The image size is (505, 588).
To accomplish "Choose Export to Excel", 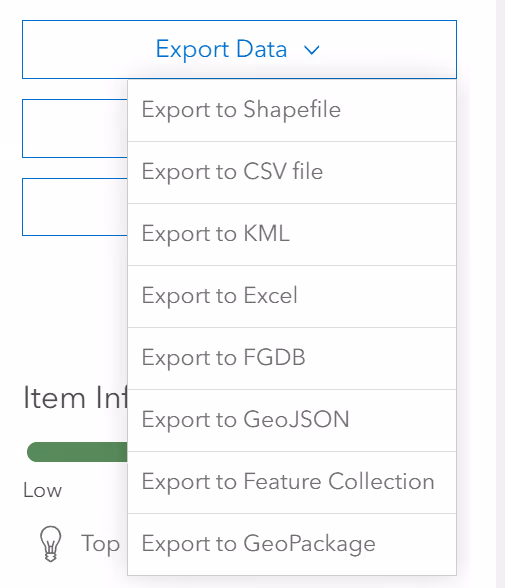I will pos(292,297).
